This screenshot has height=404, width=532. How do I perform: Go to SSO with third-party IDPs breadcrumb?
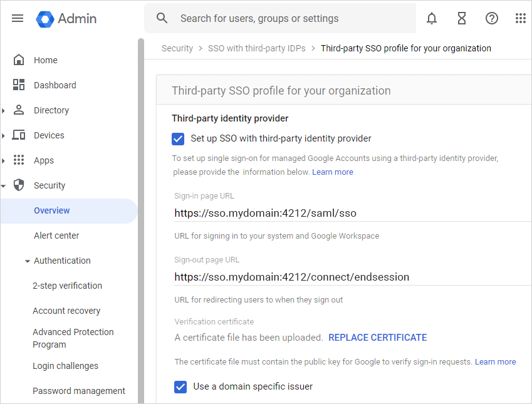256,48
